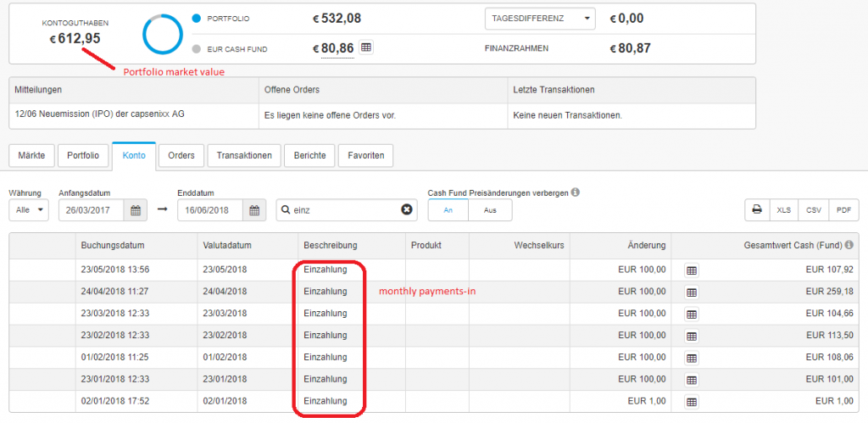The image size is (868, 423).
Task: Expand the Tagesdifferenz dropdown
Action: (x=539, y=19)
